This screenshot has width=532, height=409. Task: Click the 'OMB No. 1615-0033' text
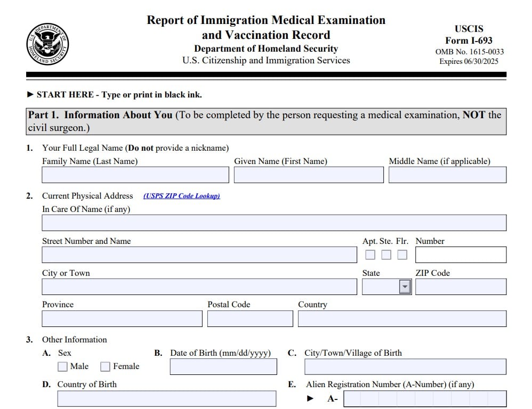coord(470,52)
